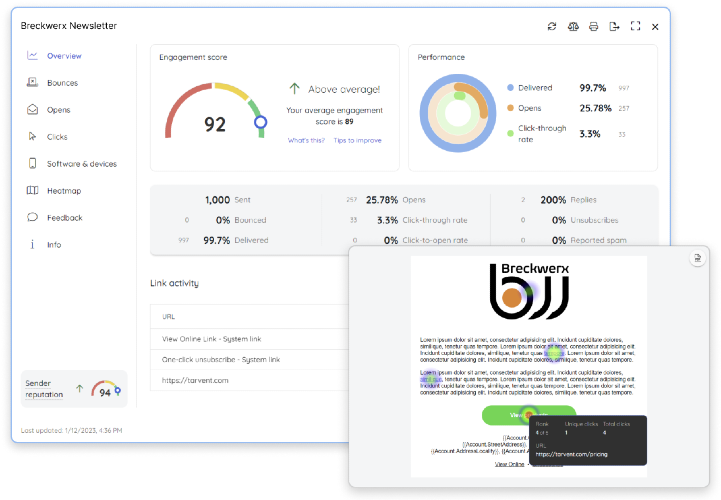Open the "Tips to improve" link

(x=358, y=140)
